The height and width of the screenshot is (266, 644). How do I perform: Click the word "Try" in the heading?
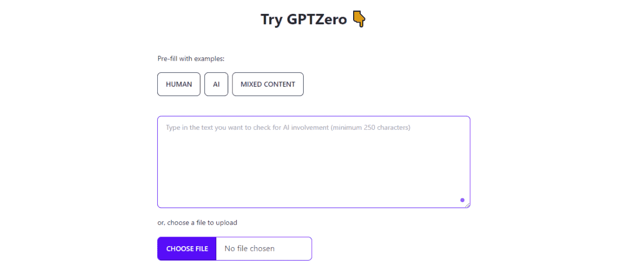coord(271,20)
